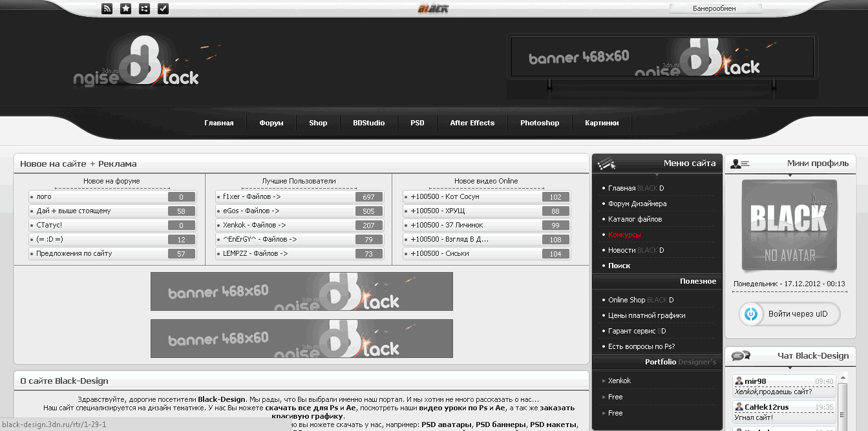The width and height of the screenshot is (868, 431).
Task: Open Каталог файлов in site menu
Action: (x=635, y=219)
